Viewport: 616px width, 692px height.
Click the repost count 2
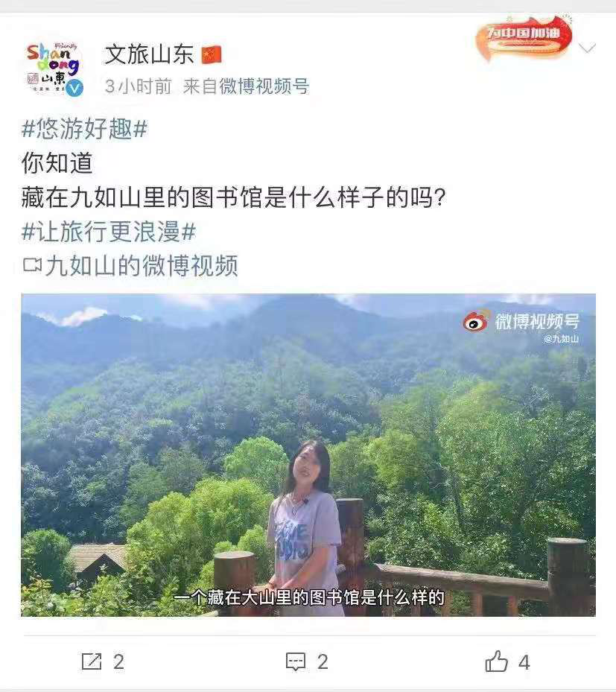tap(118, 662)
